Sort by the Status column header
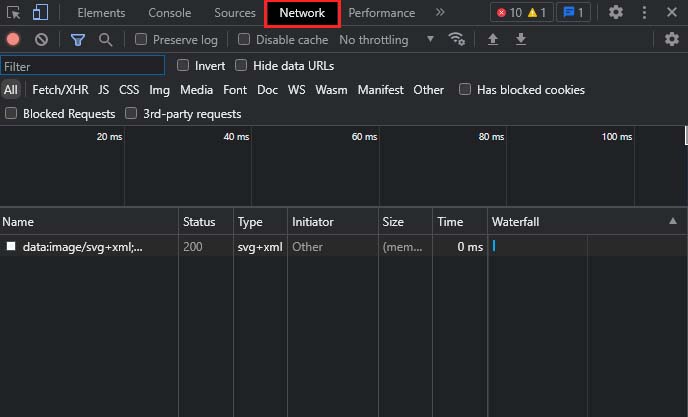Viewport: 688px width, 417px height. tap(206, 222)
